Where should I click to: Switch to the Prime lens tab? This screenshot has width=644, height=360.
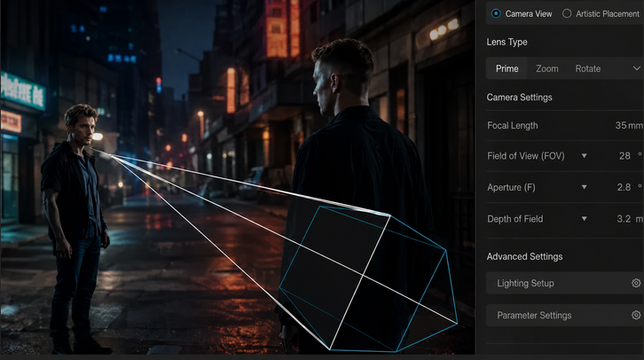point(507,68)
